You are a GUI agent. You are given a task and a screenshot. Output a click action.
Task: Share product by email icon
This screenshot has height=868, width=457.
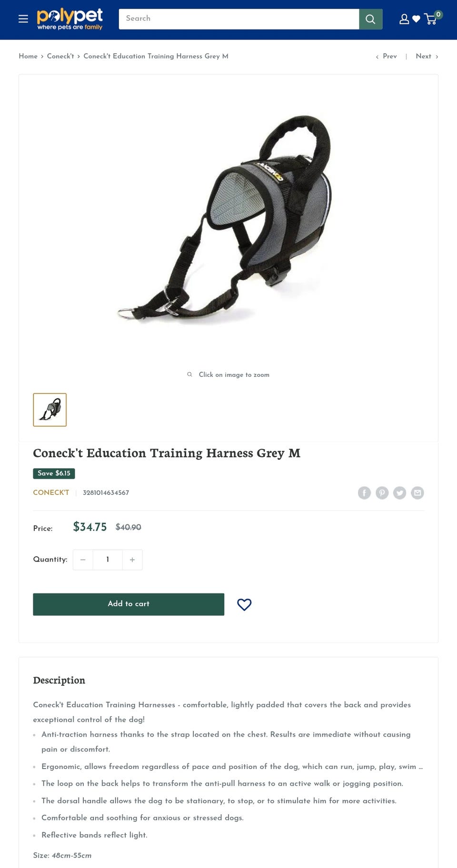pos(417,493)
